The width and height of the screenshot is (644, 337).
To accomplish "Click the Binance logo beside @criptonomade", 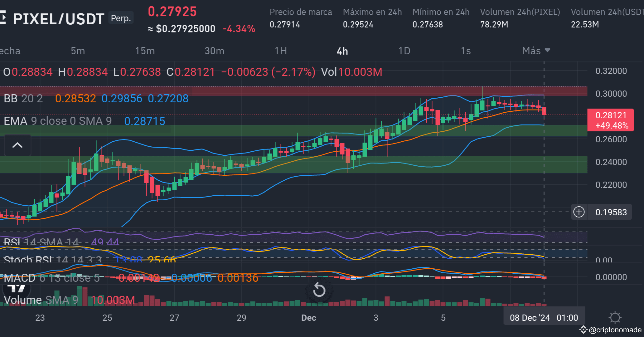I will [x=583, y=330].
